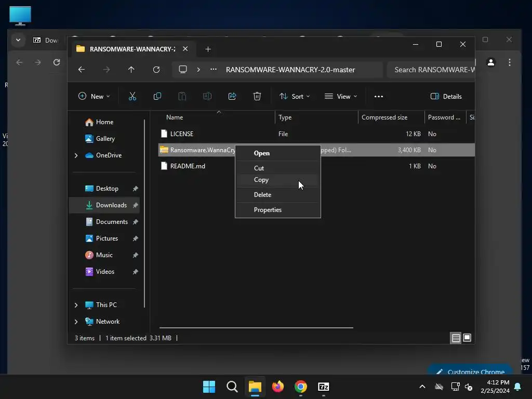Choose Properties from the context menu

pos(278,210)
